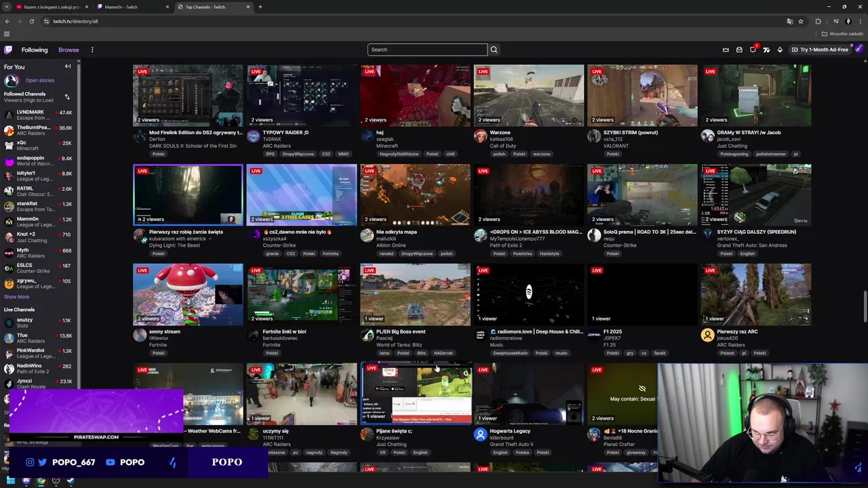Open the Minecraft hej stream thumbnail
The height and width of the screenshot is (488, 868).
tap(415, 96)
